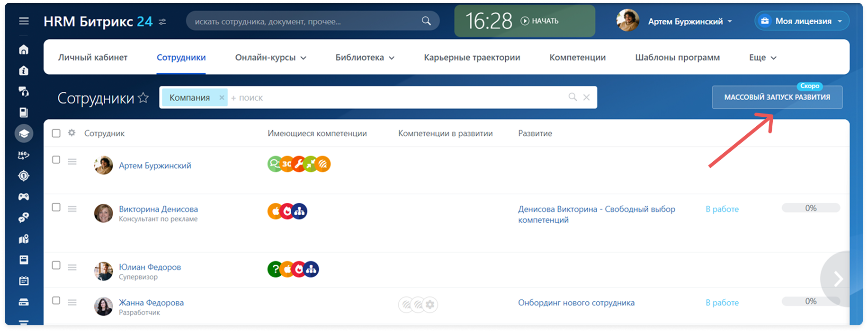Click green question-mark competency of Юлиан Федоров
868x332 pixels.
click(x=275, y=269)
